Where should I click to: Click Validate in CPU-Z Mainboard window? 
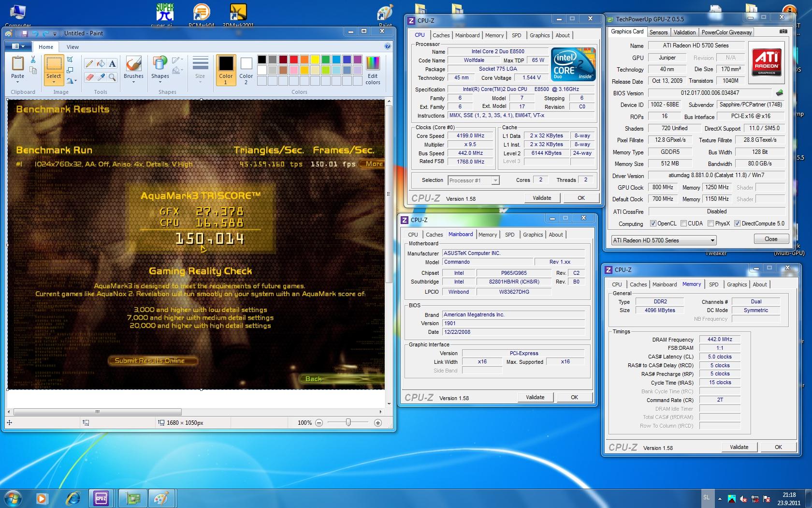535,397
